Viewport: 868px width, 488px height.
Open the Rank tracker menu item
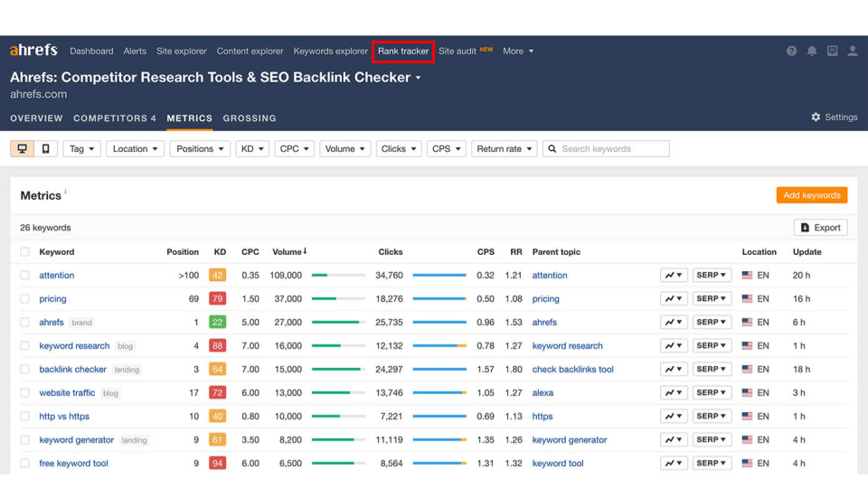point(403,51)
